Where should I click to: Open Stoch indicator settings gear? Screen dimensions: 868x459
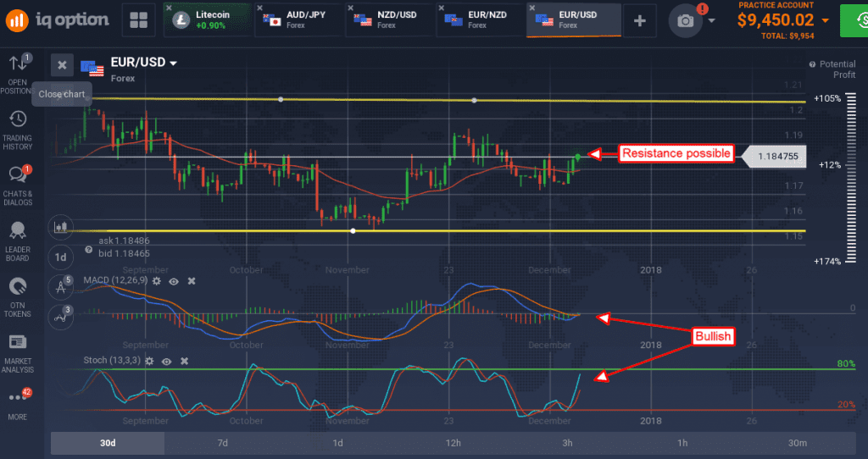pyautogui.click(x=149, y=361)
